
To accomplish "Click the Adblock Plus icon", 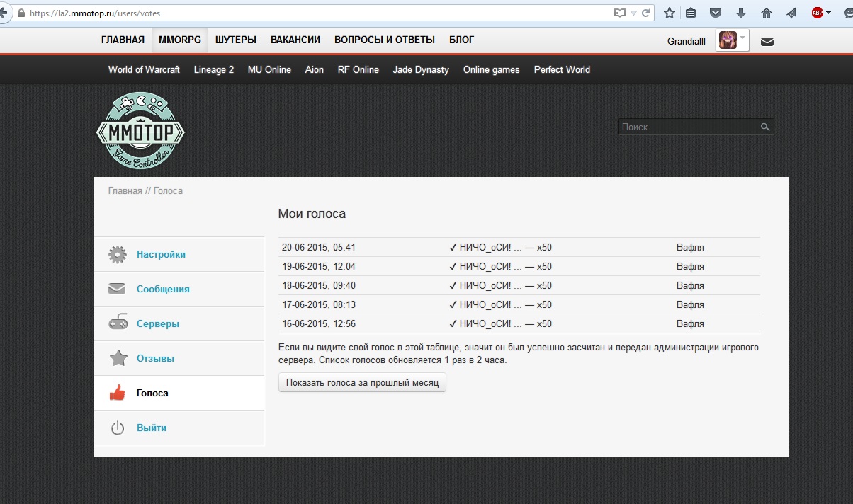I will click(817, 13).
